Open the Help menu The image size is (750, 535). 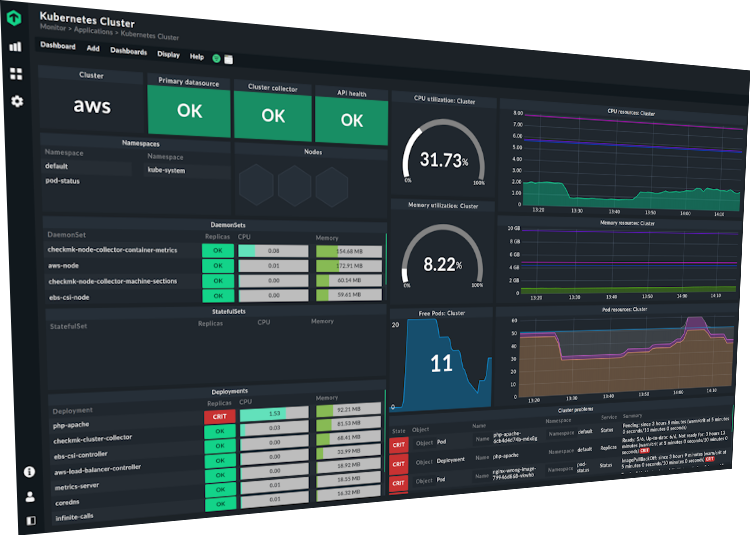click(x=197, y=57)
